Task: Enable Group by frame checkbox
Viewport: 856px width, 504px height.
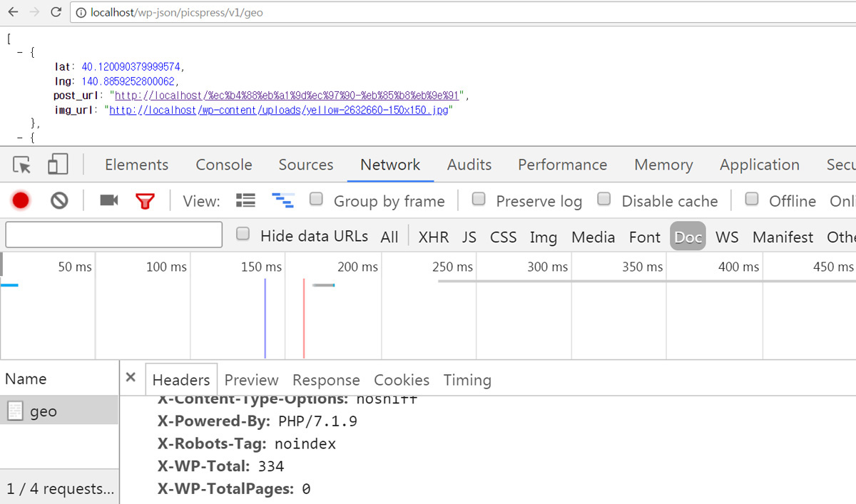Action: 316,199
